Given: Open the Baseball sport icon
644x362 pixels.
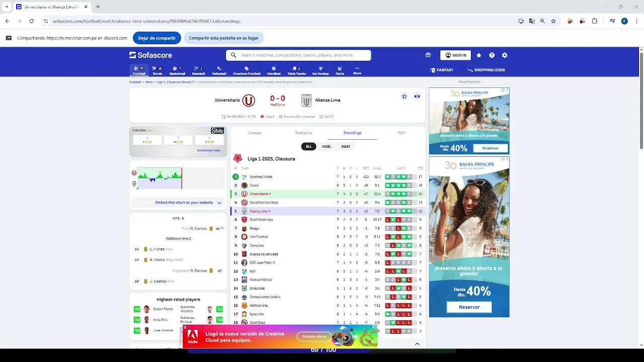Looking at the screenshot, I should (x=199, y=70).
